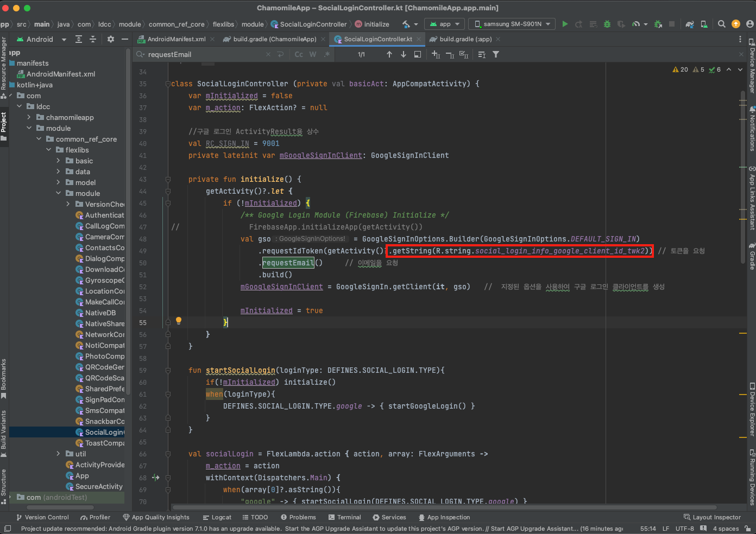This screenshot has width=756, height=534.
Task: Toggle the In Selection search option
Action: [482, 54]
